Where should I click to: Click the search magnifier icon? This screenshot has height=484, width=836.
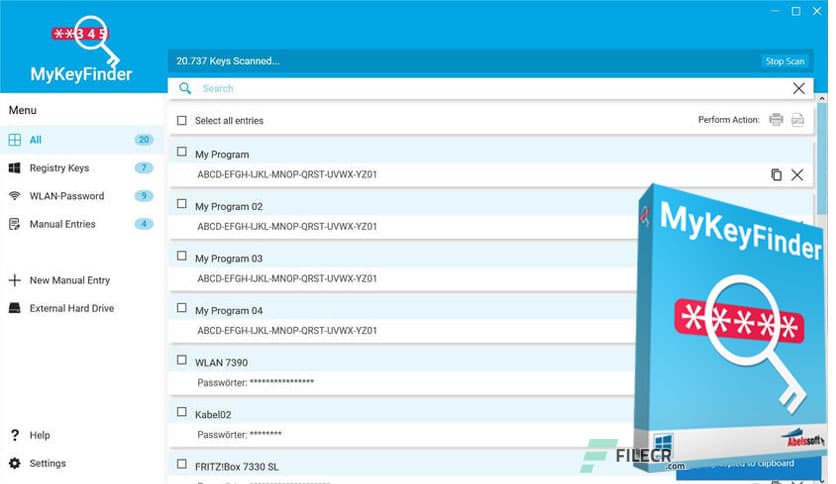(x=185, y=88)
